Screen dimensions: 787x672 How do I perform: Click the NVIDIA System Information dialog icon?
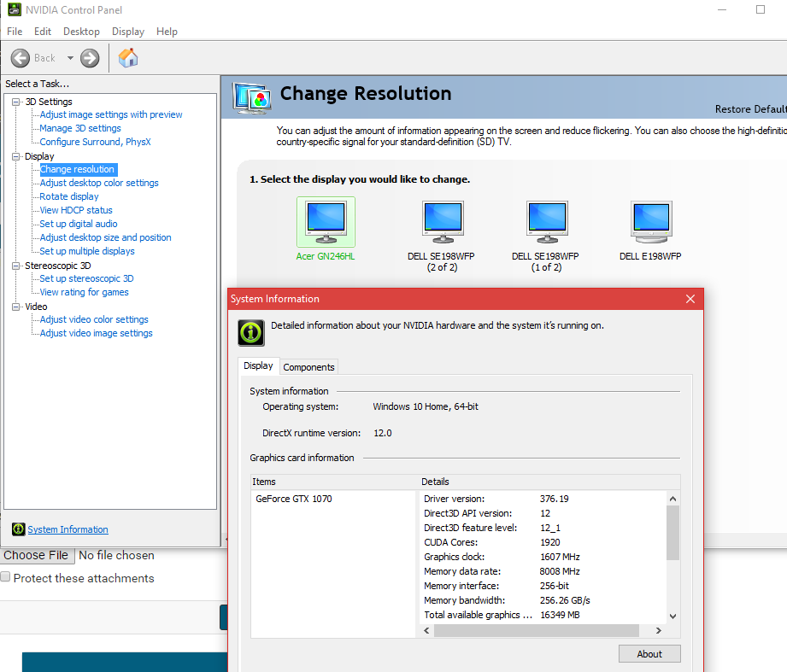[x=251, y=332]
